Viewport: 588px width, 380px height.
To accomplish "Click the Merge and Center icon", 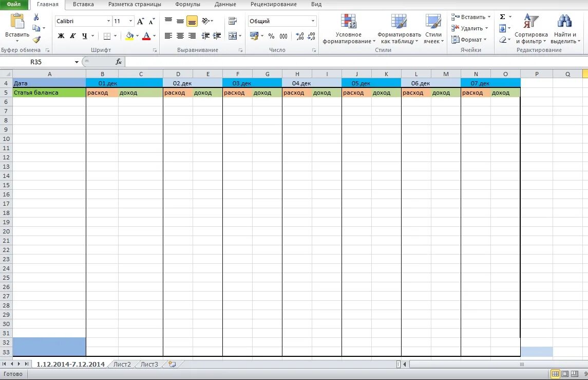I will pos(233,36).
